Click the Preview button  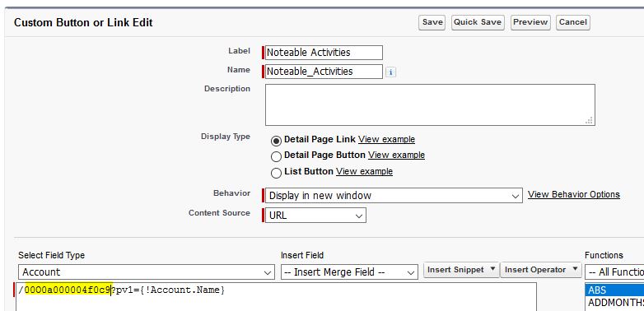(x=530, y=22)
